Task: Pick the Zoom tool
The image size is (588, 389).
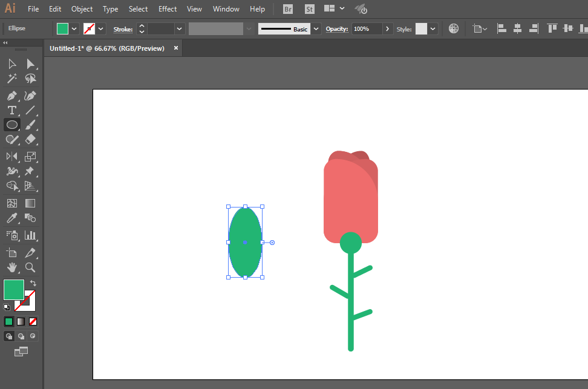Action: click(x=30, y=267)
